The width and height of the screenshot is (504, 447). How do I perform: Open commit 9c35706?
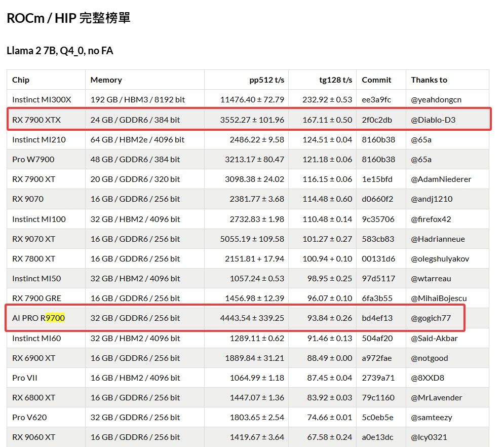(x=378, y=219)
